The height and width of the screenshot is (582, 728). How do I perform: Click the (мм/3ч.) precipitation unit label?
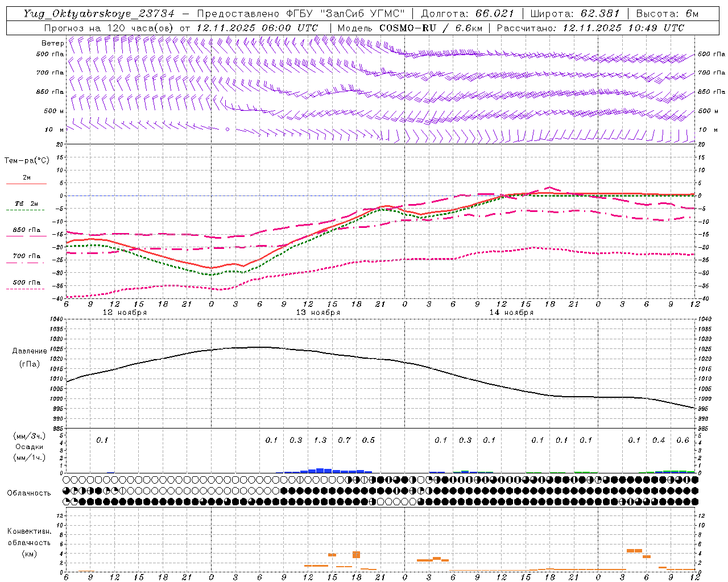[x=30, y=436]
